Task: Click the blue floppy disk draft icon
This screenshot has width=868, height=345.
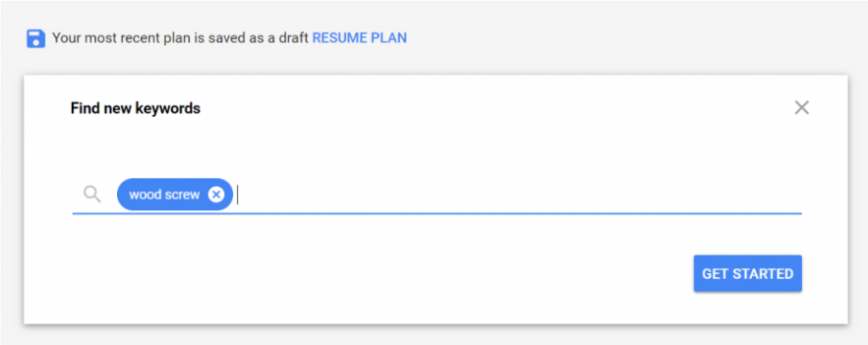Action: pyautogui.click(x=36, y=38)
